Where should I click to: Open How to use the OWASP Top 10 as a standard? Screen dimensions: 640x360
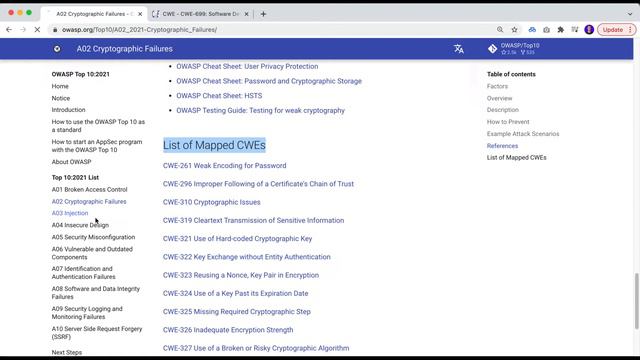(x=98, y=126)
